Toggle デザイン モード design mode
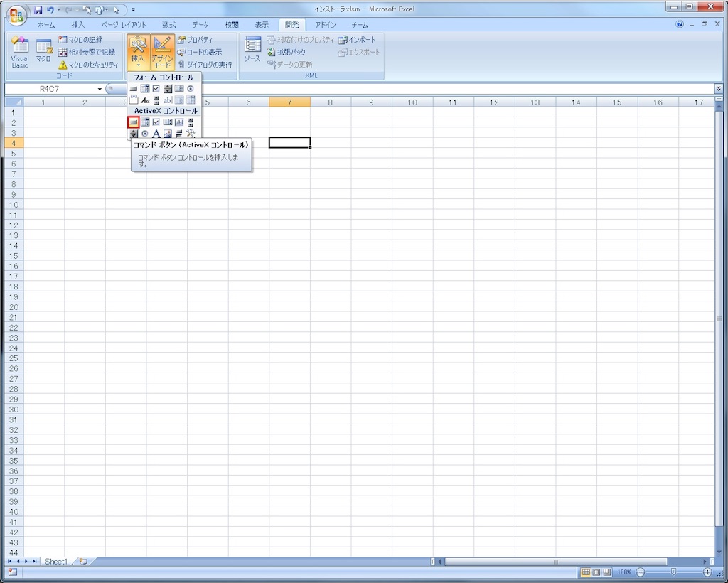 163,52
